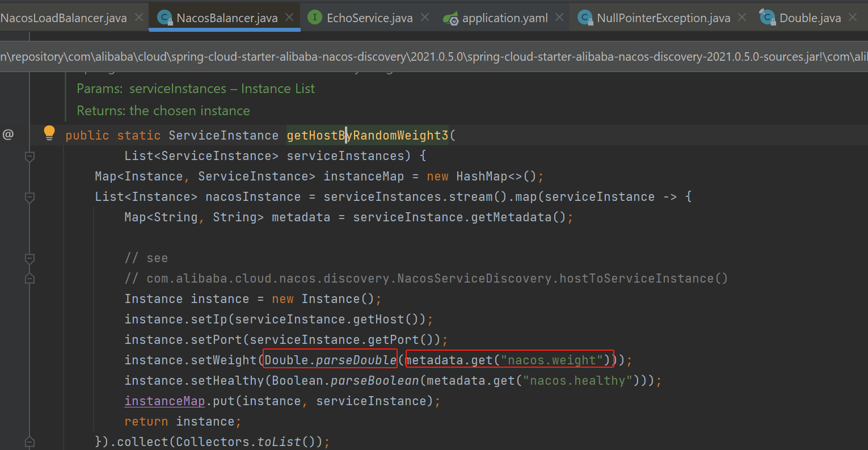Click fold end marker at collect(Collectors.toList()) line

[x=30, y=442]
